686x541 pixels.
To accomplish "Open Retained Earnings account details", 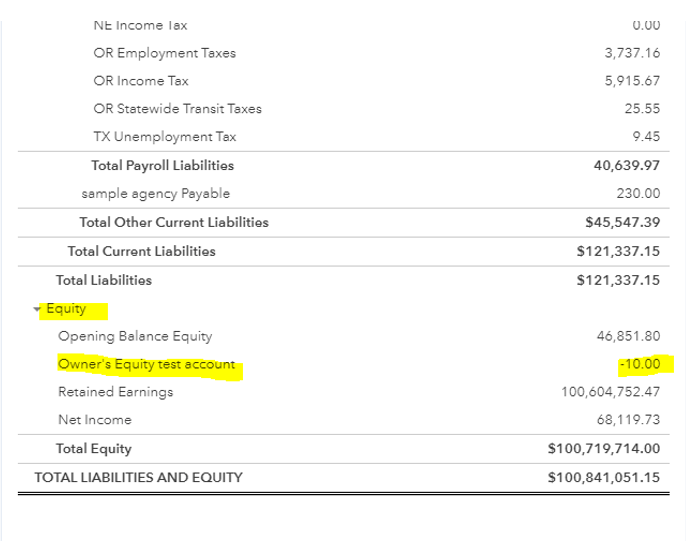I will point(116,392).
